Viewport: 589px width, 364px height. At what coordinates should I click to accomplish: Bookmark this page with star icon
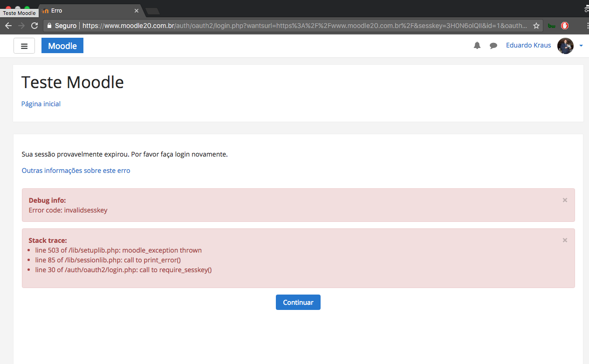pos(536,26)
